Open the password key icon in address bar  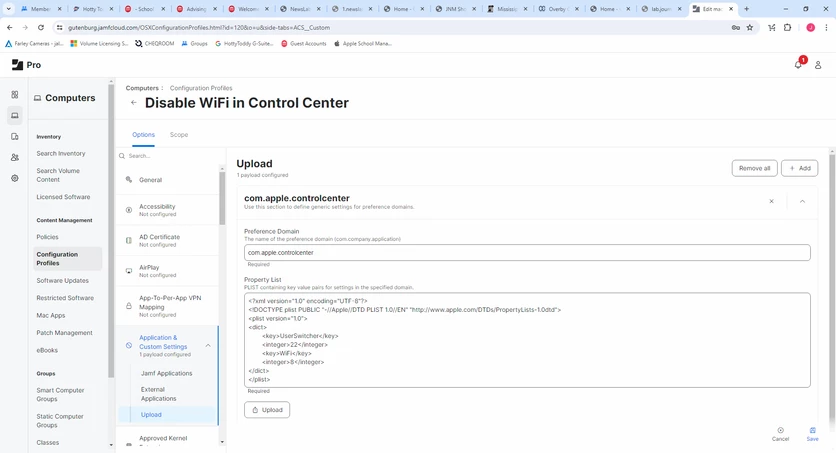tap(736, 27)
